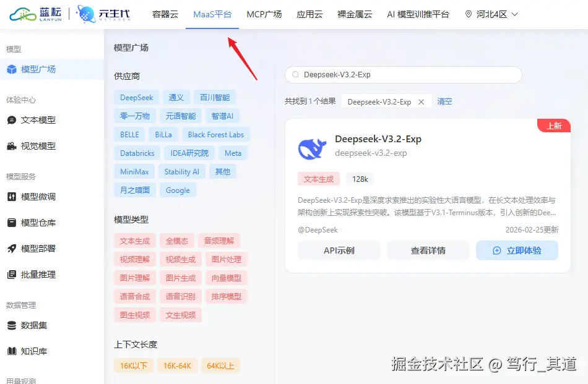Screen dimensions: 588x384
Task: Filter by Google provider
Action: (178, 190)
